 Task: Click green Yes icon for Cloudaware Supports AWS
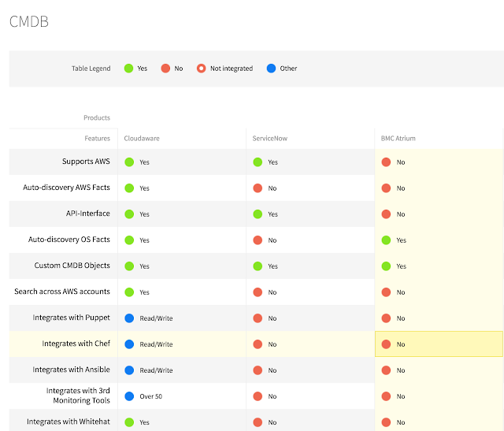[x=129, y=162]
